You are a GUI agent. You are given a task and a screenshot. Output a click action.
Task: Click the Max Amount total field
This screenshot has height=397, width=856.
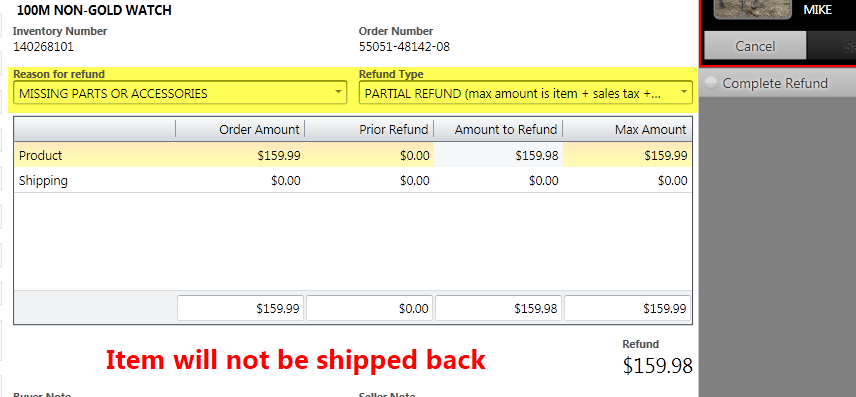coord(627,308)
